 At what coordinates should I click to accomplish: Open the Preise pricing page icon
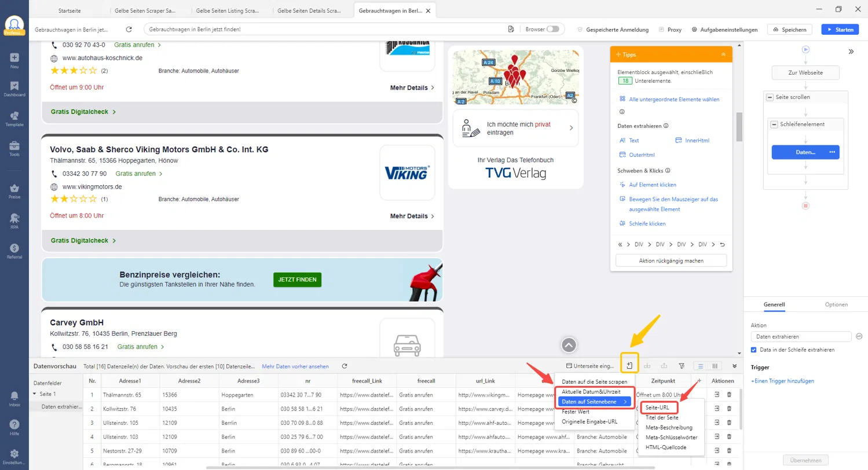coord(14,192)
